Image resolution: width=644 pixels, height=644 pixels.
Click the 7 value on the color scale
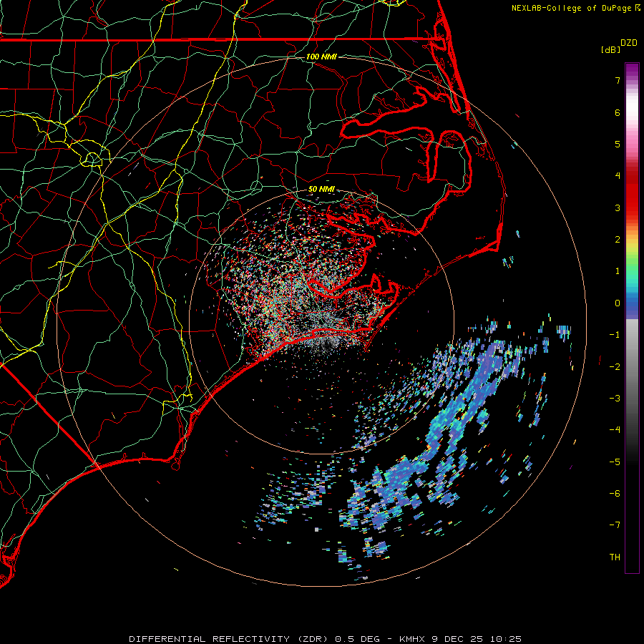pyautogui.click(x=618, y=80)
